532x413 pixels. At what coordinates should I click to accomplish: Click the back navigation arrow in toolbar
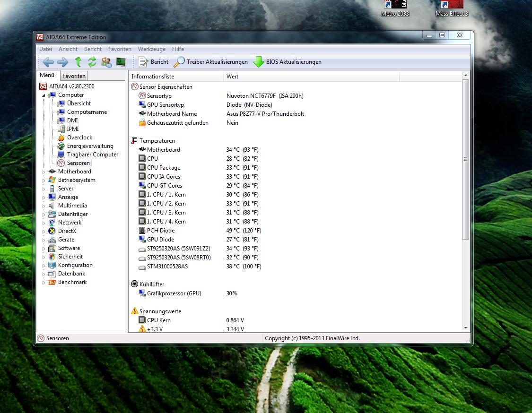(x=48, y=62)
